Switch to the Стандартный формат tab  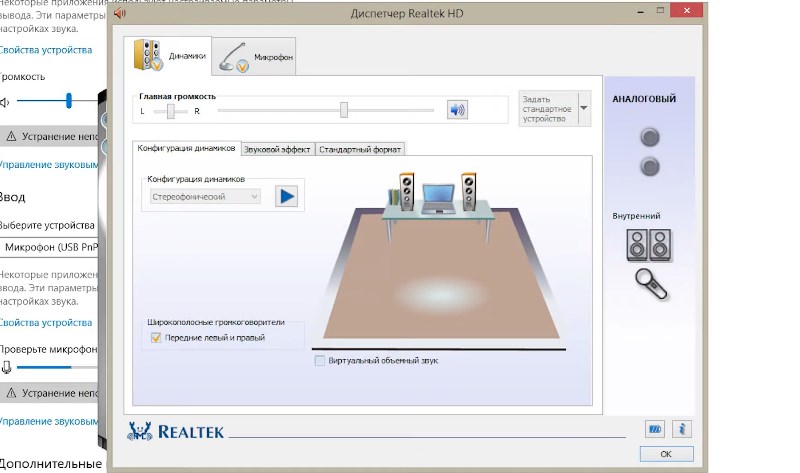point(360,150)
